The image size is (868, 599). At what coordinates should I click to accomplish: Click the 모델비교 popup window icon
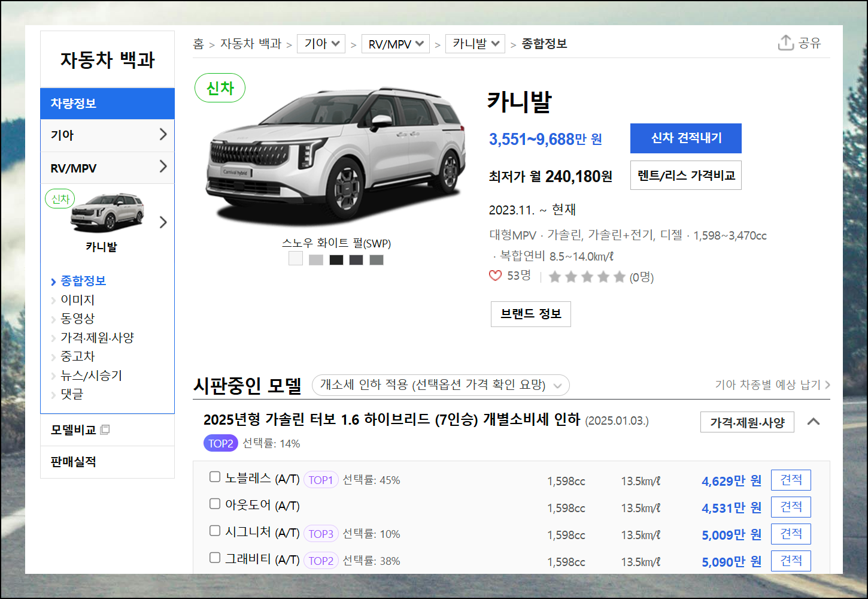[x=105, y=429]
